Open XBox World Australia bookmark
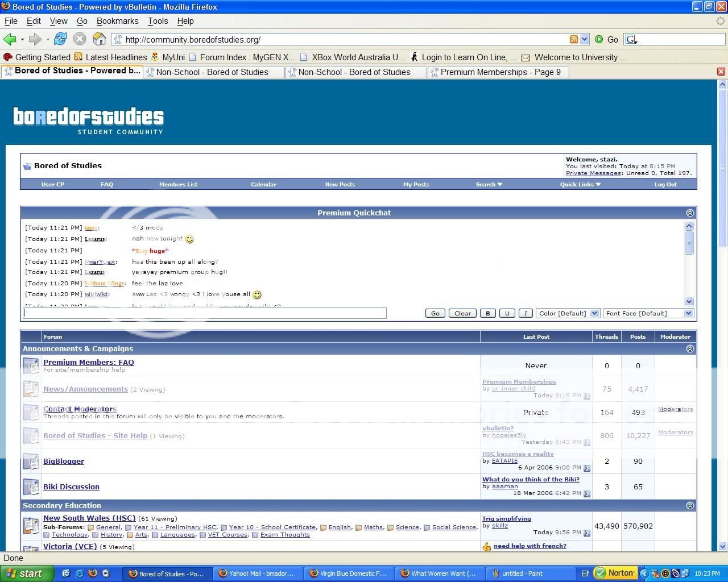 click(352, 57)
